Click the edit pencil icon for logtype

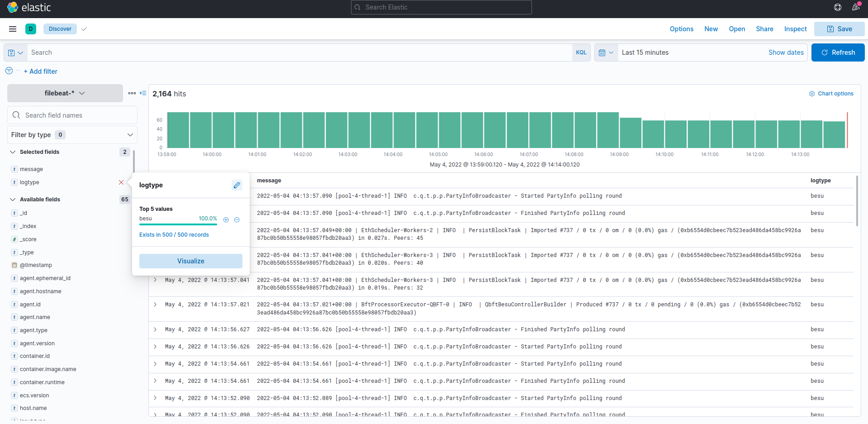point(237,185)
